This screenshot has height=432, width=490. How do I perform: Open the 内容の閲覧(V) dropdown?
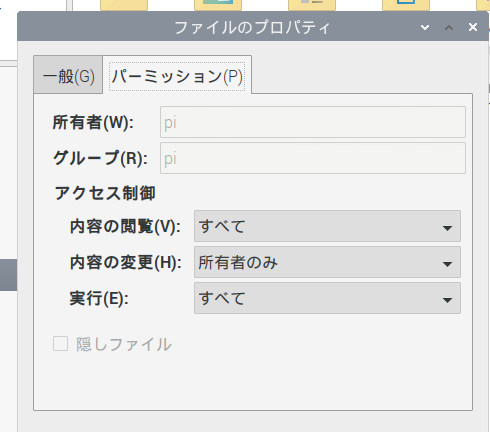click(x=327, y=226)
